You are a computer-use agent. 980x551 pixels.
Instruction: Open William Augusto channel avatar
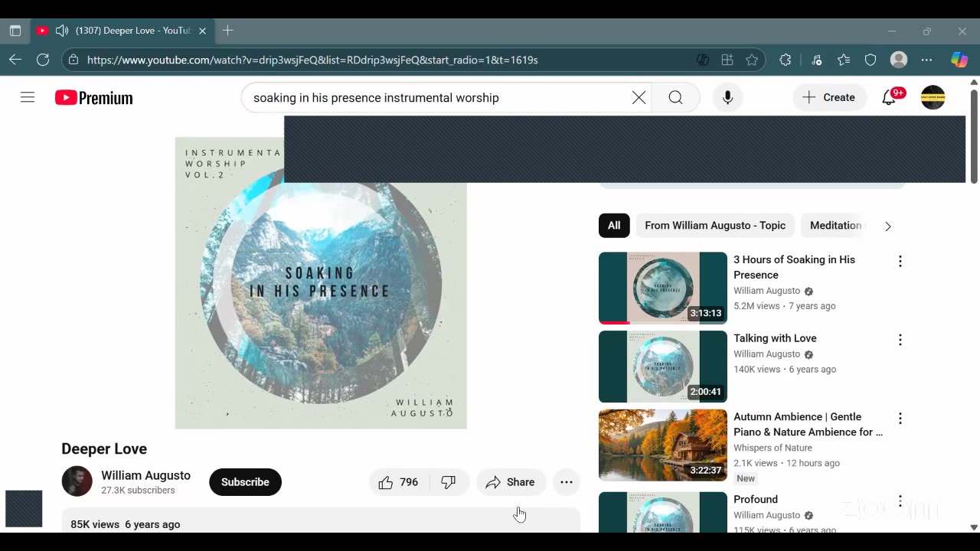(x=77, y=481)
